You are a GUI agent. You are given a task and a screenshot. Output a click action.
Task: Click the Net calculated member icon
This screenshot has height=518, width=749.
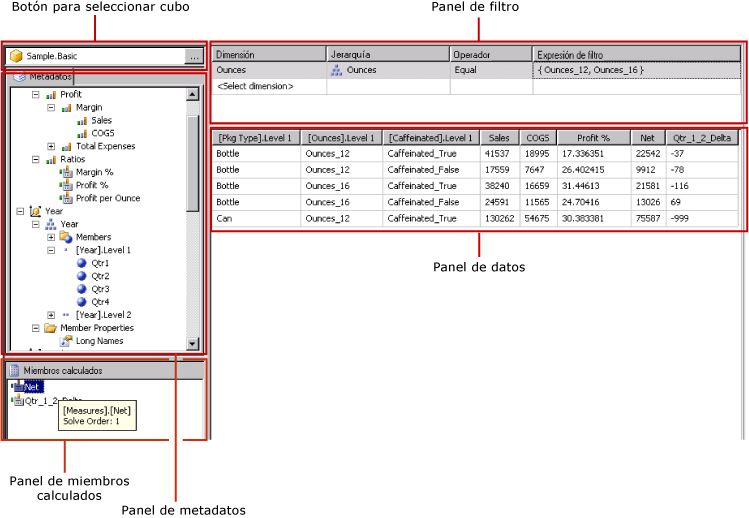pyautogui.click(x=18, y=387)
